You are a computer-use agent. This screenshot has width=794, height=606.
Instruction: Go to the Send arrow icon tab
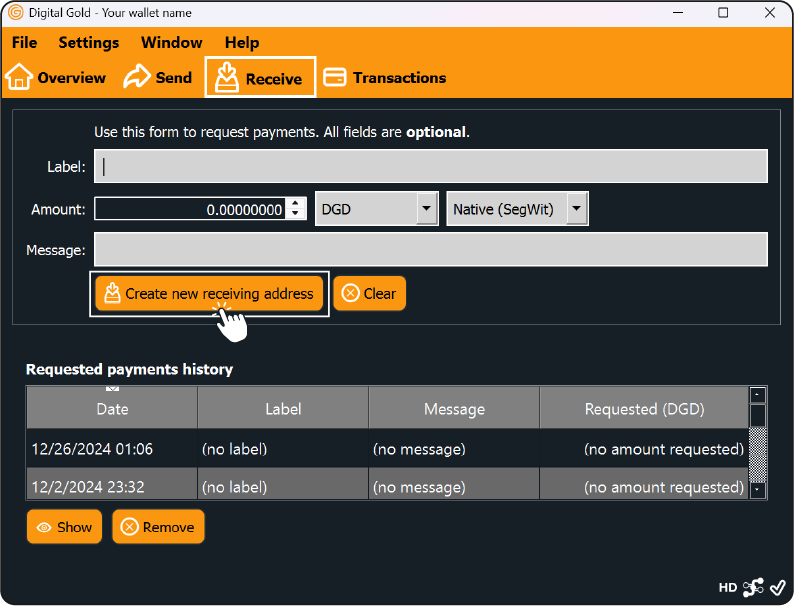pos(158,78)
